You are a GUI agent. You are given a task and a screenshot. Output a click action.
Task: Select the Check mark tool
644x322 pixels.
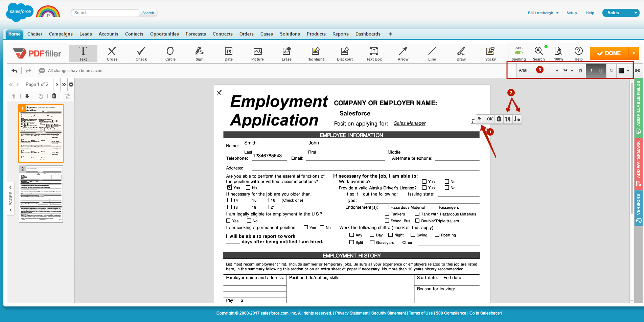(x=141, y=53)
